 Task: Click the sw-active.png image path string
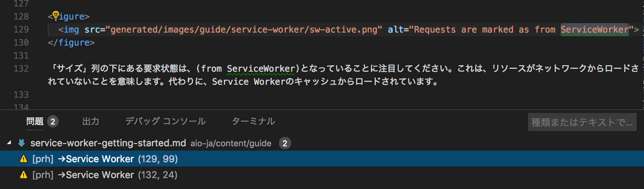tap(244, 29)
